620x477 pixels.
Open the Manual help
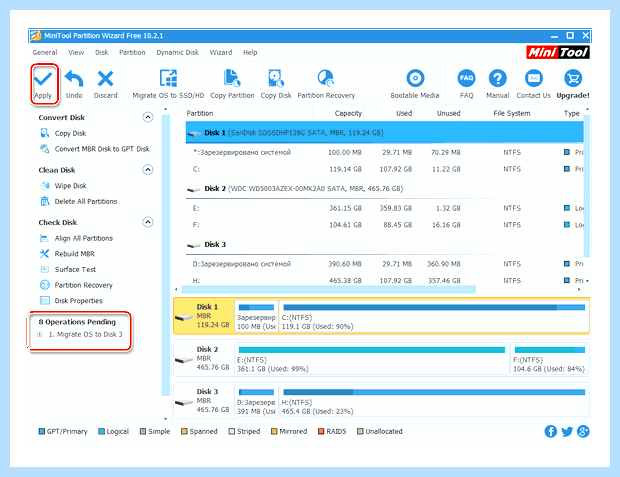pyautogui.click(x=498, y=84)
